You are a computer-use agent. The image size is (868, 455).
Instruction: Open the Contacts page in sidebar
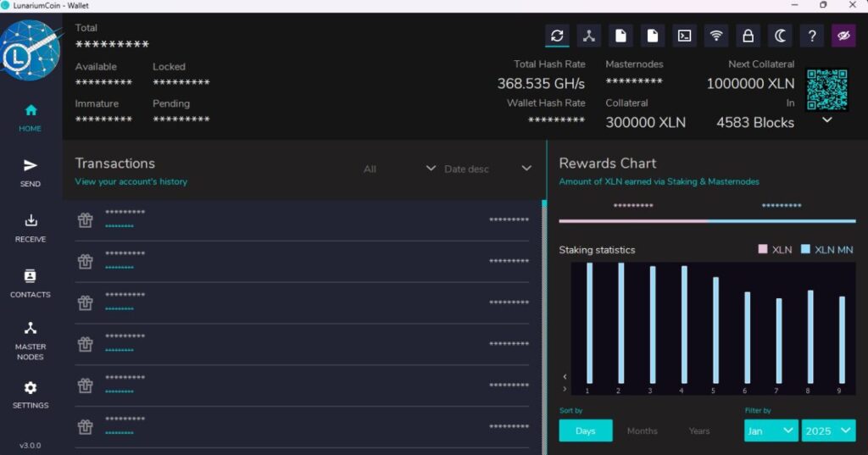tap(31, 284)
